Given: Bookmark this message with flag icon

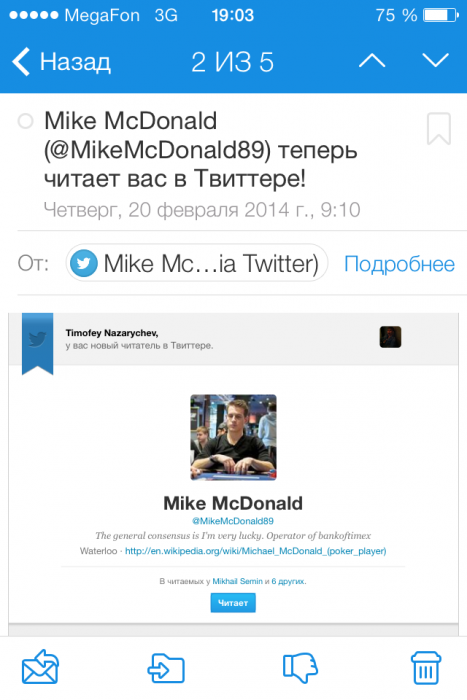Looking at the screenshot, I should point(438,129).
